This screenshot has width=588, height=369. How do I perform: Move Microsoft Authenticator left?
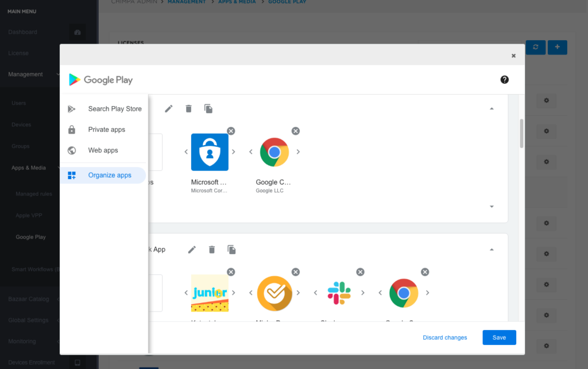[x=186, y=152]
